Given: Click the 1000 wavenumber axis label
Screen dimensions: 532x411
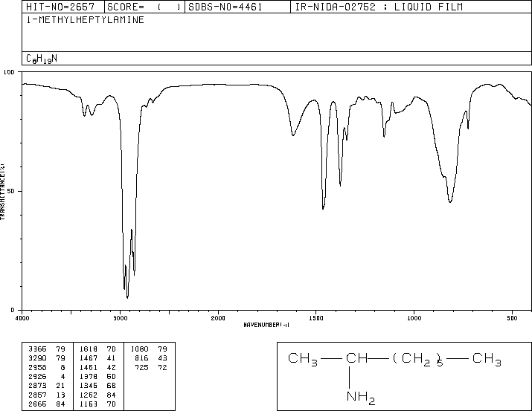Looking at the screenshot, I should (x=414, y=318).
